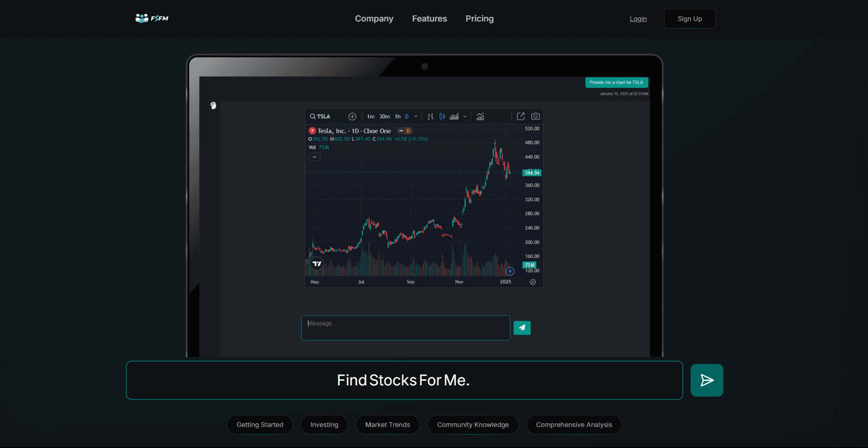This screenshot has width=868, height=448.
Task: Open the Features menu
Action: click(429, 19)
